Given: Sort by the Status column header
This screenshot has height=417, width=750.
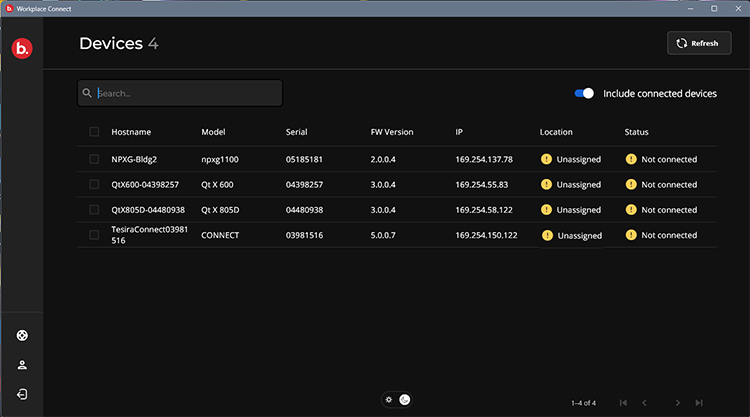Looking at the screenshot, I should (636, 132).
